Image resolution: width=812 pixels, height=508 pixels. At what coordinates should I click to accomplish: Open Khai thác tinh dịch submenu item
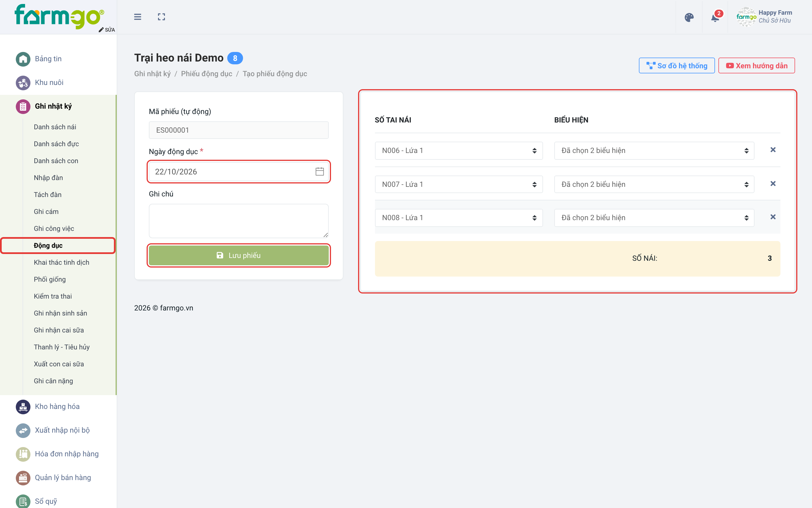(x=61, y=262)
